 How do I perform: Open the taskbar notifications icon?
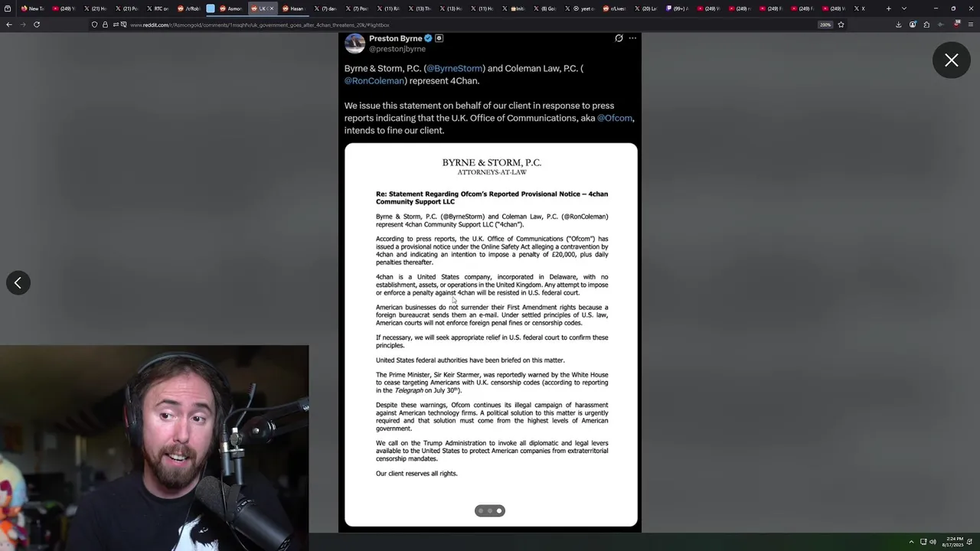pos(970,542)
